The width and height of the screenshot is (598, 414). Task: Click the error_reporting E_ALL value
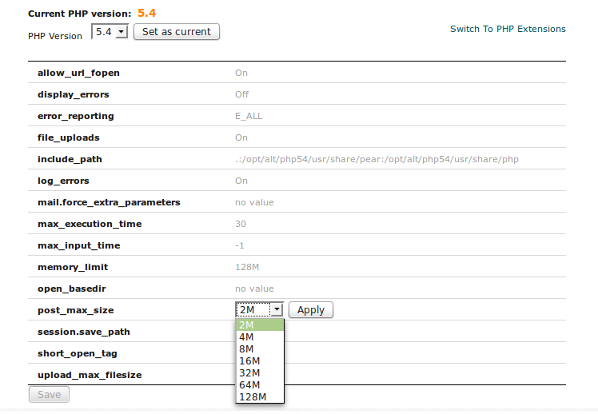pos(249,116)
